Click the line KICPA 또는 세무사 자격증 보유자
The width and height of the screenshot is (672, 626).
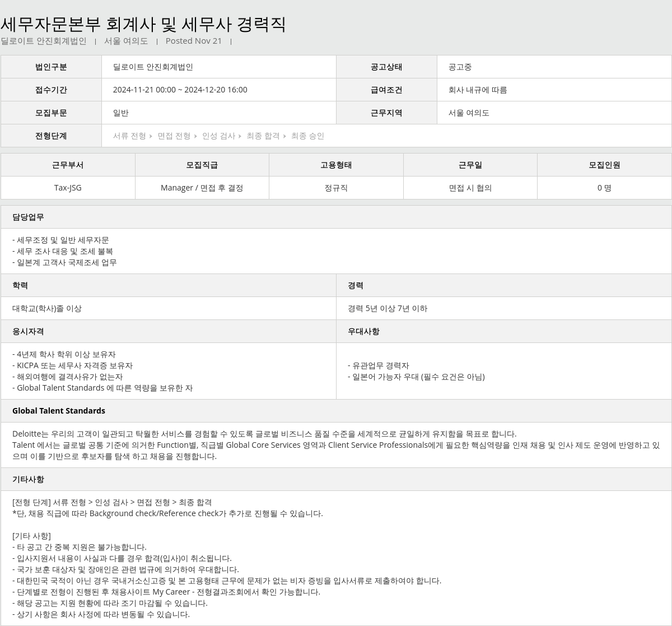click(72, 365)
